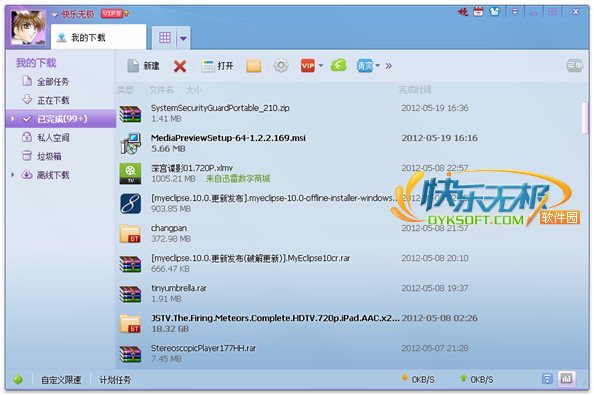Select 全部任务 in the sidebar
The image size is (594, 395).
tap(53, 81)
